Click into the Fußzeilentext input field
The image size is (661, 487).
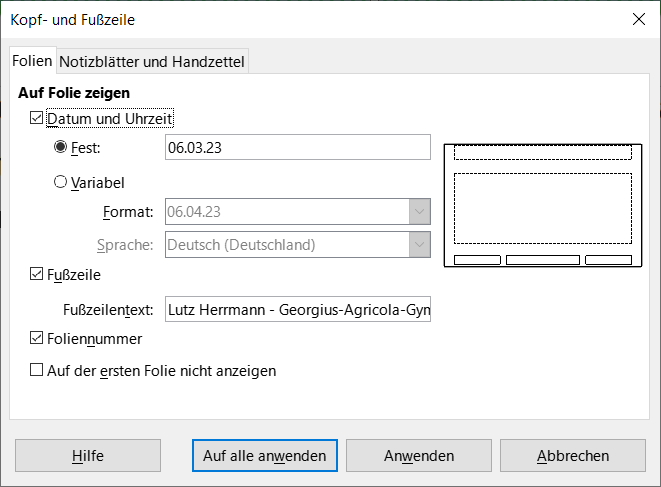click(297, 310)
